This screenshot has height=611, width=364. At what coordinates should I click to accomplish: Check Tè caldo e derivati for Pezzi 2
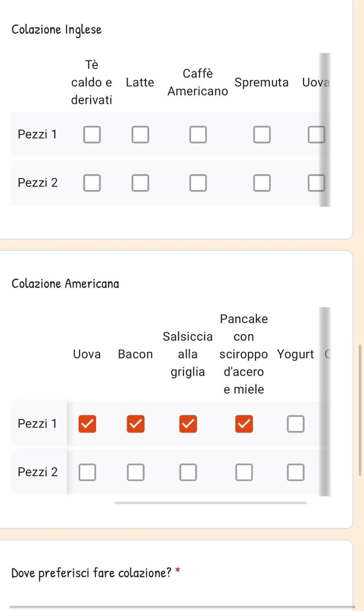point(92,183)
